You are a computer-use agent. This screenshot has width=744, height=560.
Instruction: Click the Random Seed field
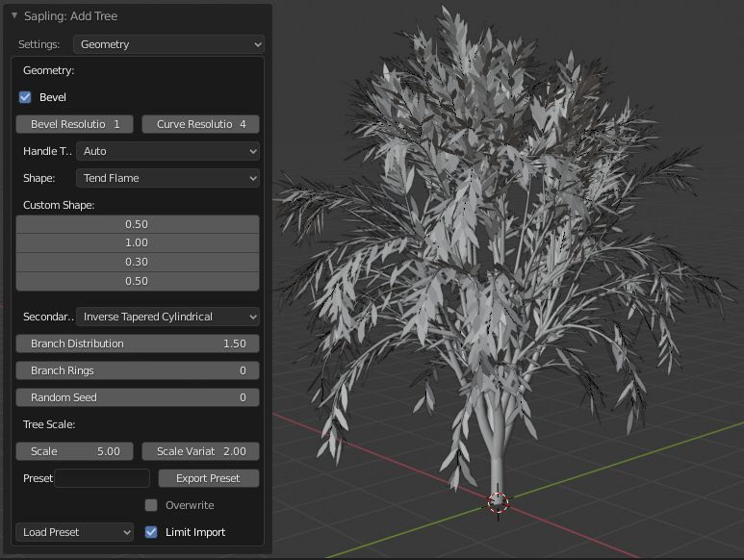(137, 397)
